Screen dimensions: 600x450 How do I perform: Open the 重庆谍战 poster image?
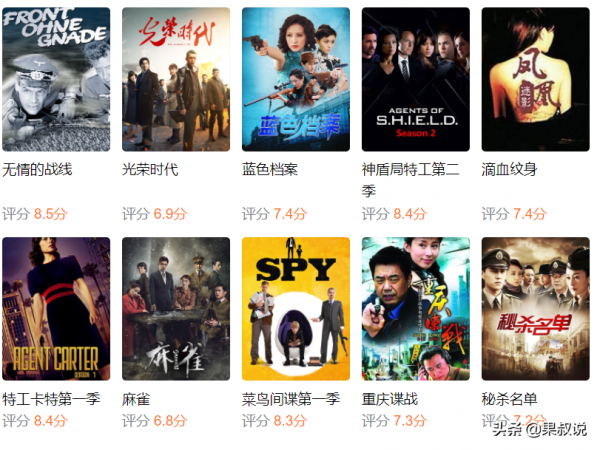tap(416, 309)
